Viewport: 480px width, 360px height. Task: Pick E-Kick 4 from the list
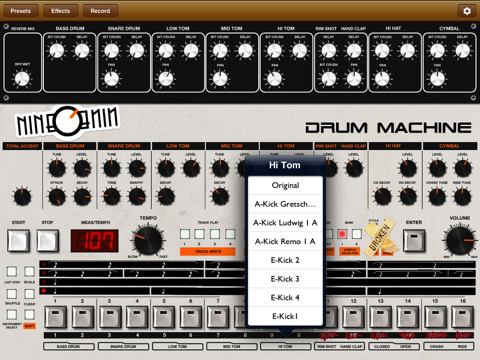click(285, 297)
